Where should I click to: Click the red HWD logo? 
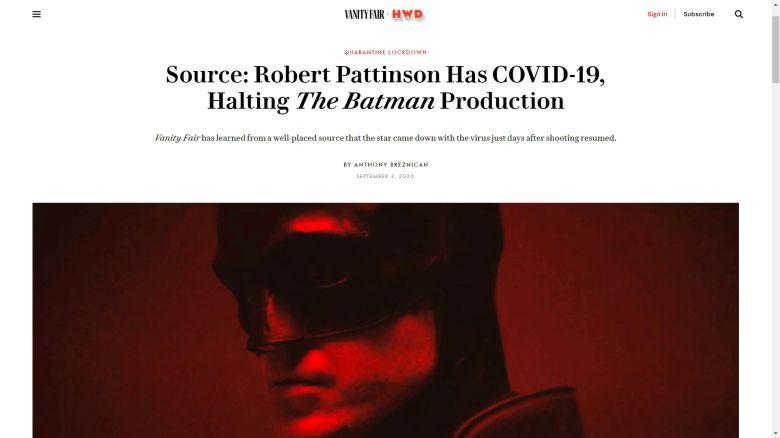[x=407, y=14]
